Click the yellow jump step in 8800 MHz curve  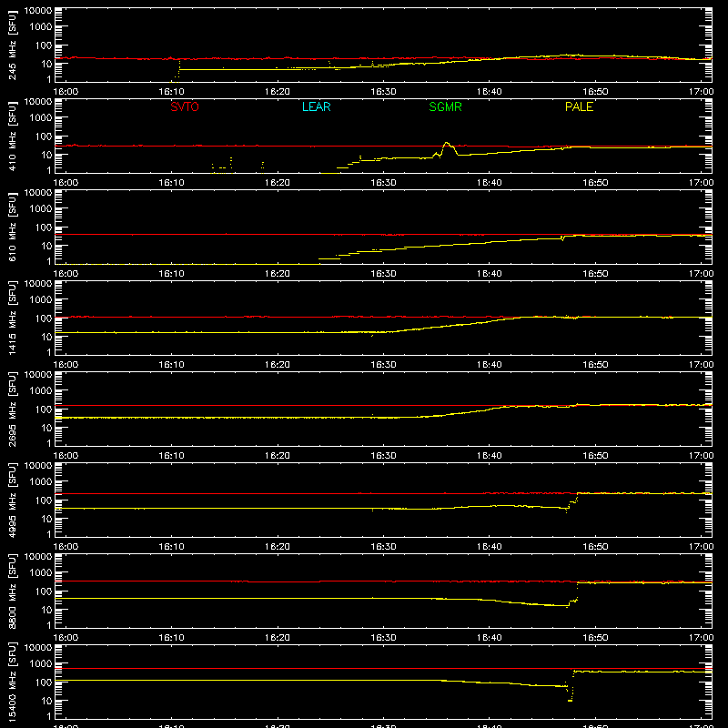tap(577, 592)
